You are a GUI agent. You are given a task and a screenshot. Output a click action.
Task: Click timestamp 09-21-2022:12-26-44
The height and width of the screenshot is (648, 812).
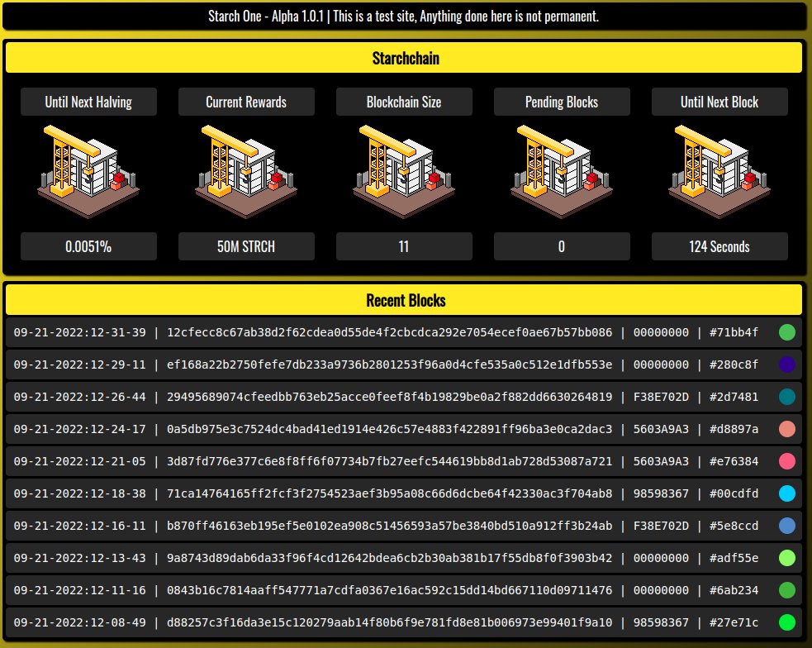click(80, 397)
